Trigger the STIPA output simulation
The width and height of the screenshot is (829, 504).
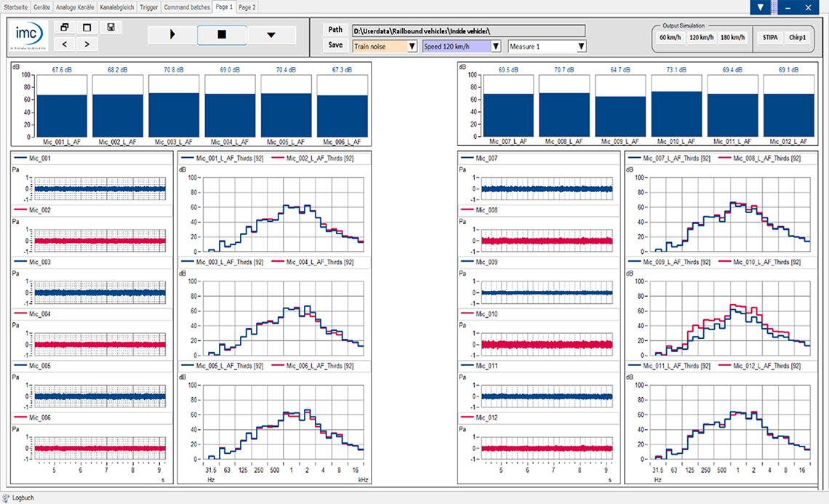pyautogui.click(x=769, y=37)
